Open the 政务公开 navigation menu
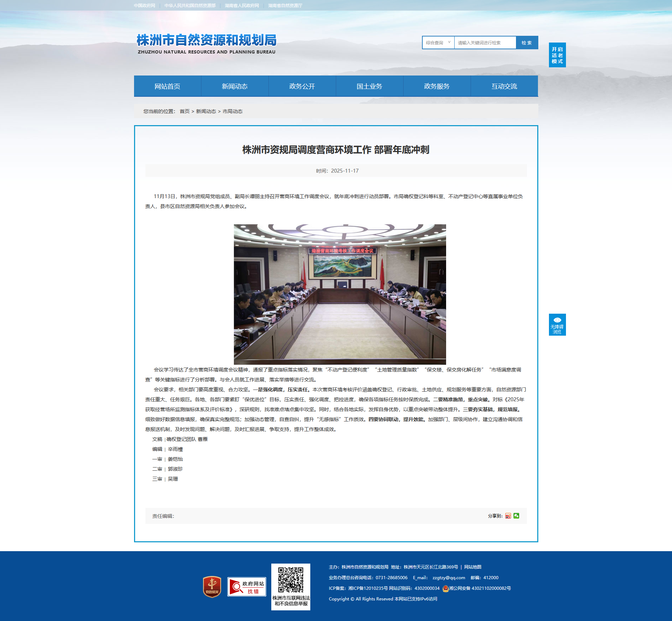 (x=302, y=86)
